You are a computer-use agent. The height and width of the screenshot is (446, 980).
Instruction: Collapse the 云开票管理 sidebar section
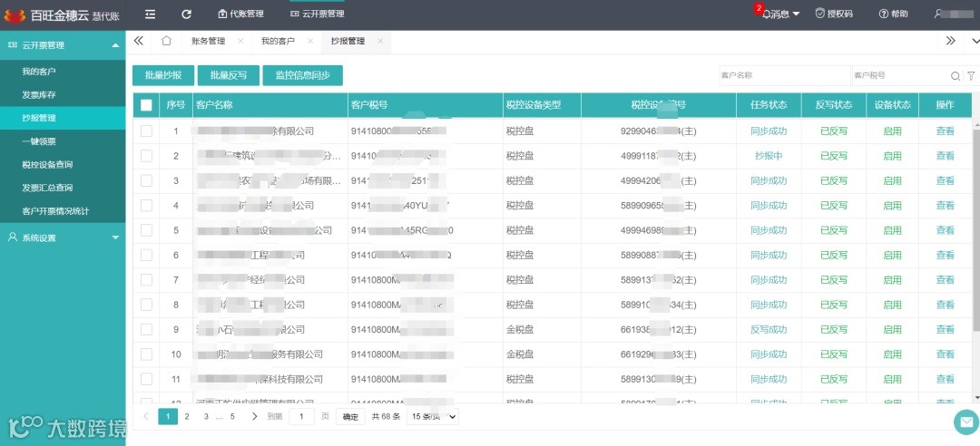pos(63,45)
